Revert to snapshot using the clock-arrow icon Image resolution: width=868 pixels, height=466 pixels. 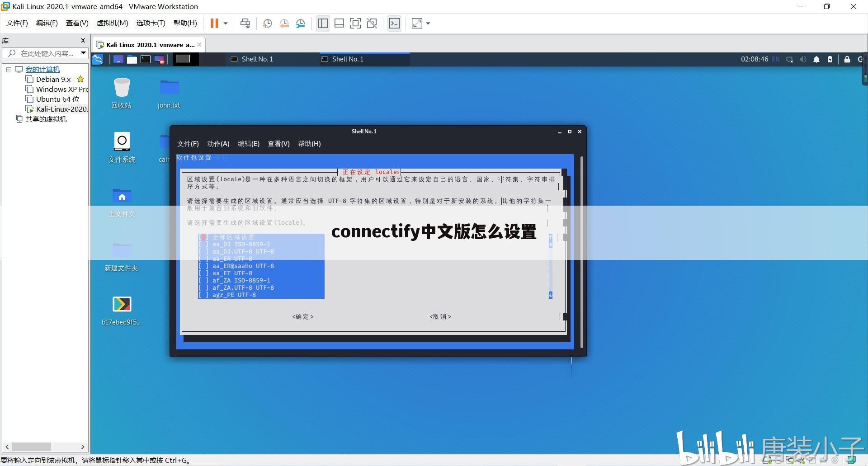click(x=284, y=23)
